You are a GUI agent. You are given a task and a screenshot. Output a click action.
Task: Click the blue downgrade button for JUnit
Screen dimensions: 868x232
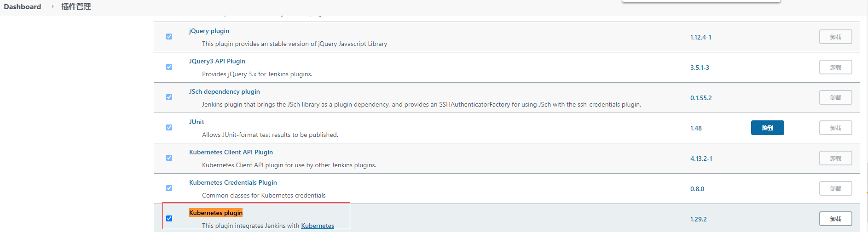click(x=768, y=128)
